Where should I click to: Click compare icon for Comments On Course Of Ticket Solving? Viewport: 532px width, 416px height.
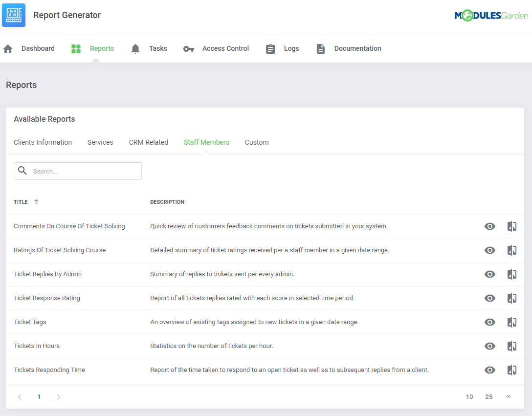pyautogui.click(x=511, y=226)
